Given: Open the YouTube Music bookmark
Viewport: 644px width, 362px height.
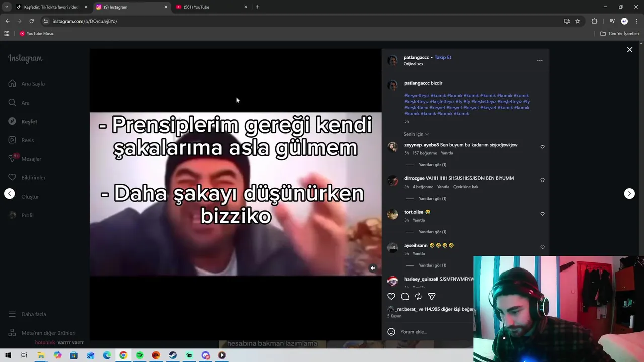Looking at the screenshot, I should pyautogui.click(x=37, y=34).
